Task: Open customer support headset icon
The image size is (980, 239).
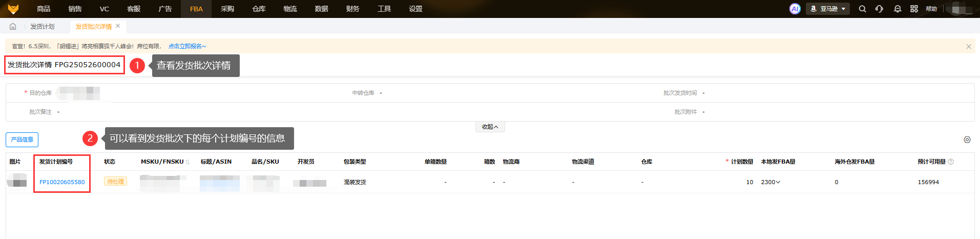Action: tap(880, 9)
